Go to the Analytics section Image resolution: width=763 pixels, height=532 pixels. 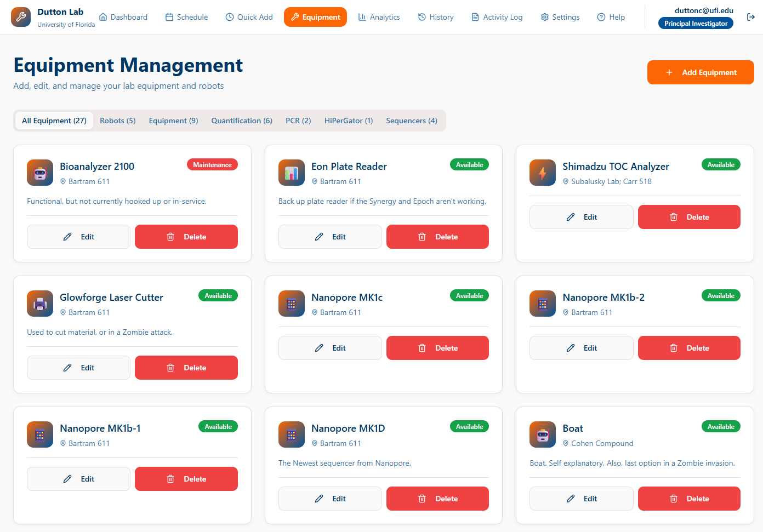[379, 17]
